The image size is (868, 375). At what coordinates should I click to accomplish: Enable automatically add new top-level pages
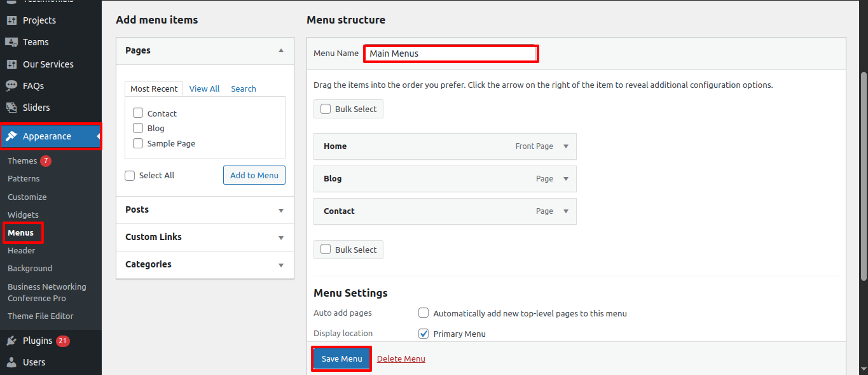tap(424, 313)
